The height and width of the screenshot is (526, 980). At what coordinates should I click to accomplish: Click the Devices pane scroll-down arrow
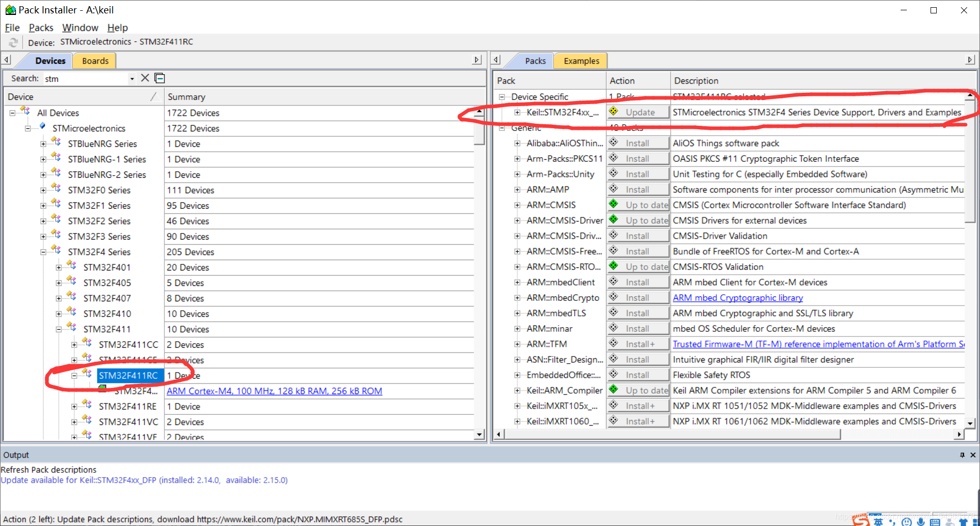click(x=480, y=434)
